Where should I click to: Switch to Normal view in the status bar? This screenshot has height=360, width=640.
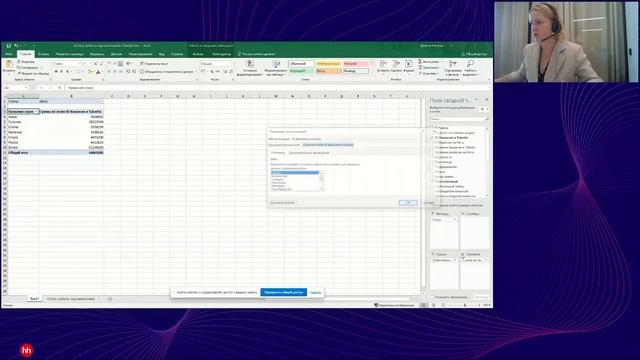[423, 305]
